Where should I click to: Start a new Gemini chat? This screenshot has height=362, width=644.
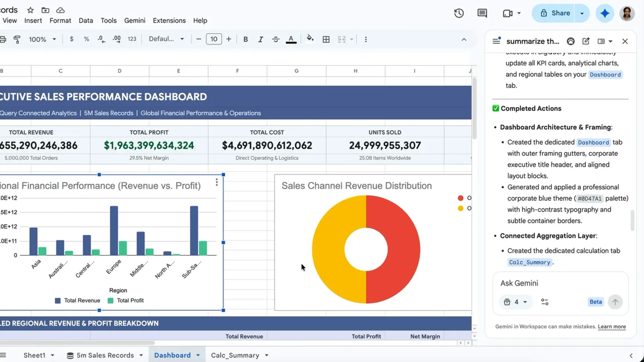(586, 41)
